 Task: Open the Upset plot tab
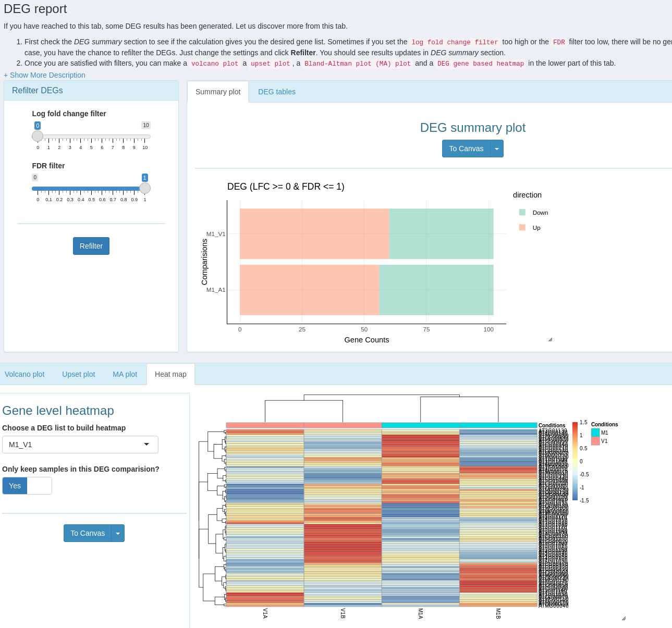78,374
